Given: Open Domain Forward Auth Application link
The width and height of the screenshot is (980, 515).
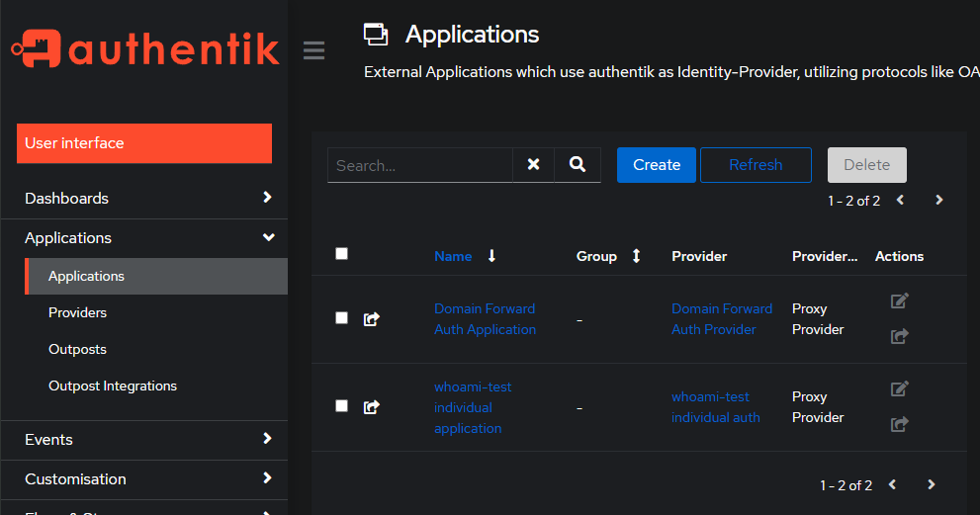Looking at the screenshot, I should point(485,319).
